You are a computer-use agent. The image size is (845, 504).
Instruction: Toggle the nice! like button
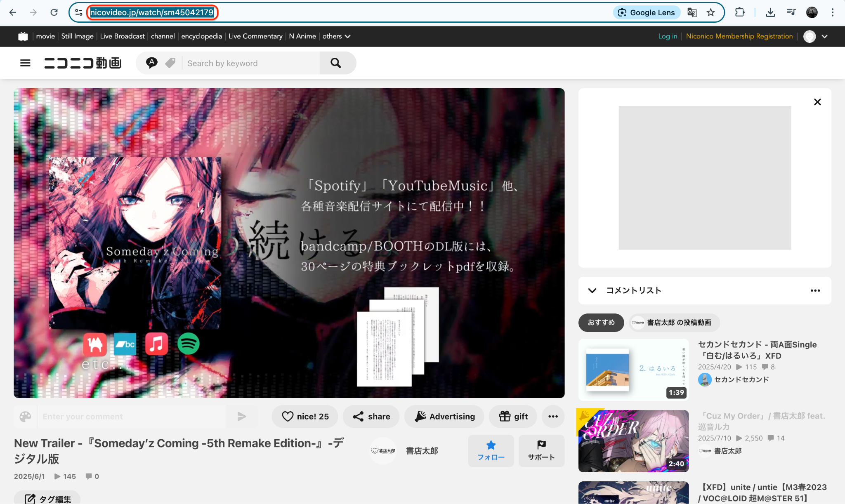(304, 417)
